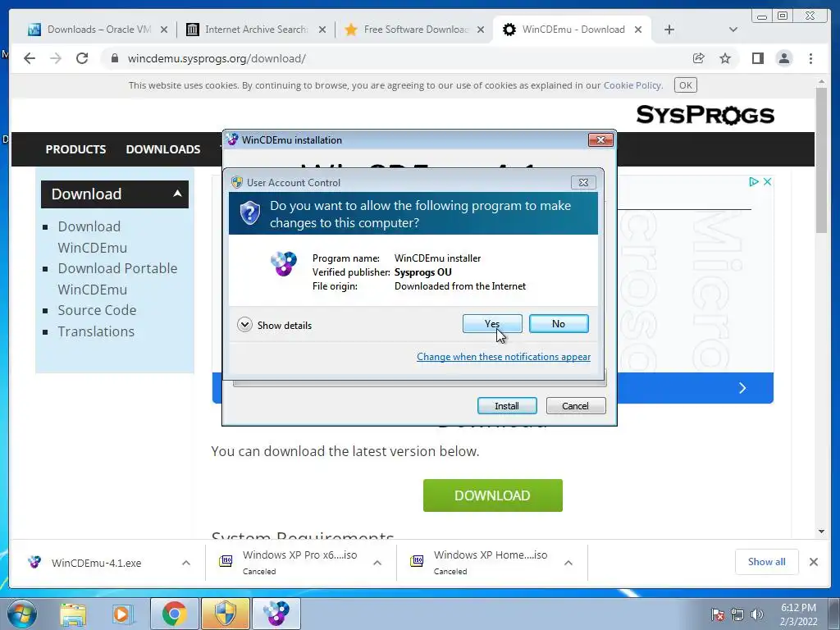Go back in Chrome

[x=30, y=58]
